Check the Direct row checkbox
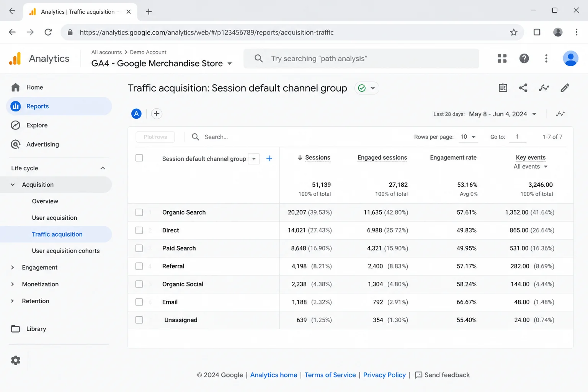 139,230
